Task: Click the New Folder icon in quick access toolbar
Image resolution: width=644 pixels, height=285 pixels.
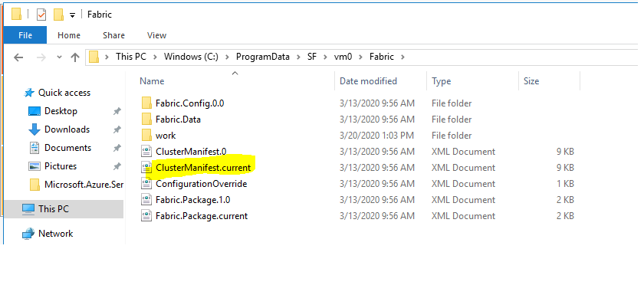Action: pyautogui.click(x=58, y=15)
